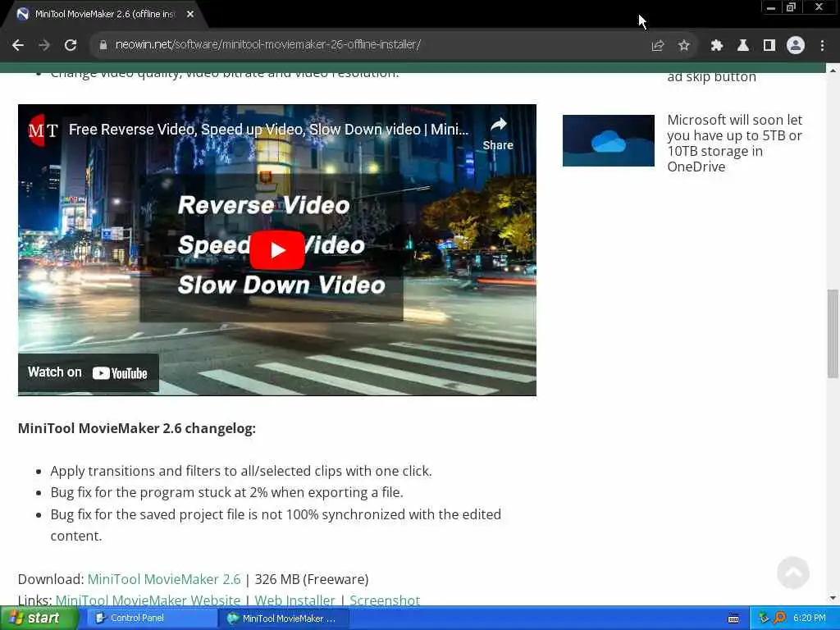The height and width of the screenshot is (630, 840).
Task: Open the OneDrive 5TB or 10TB storage article
Action: click(734, 143)
